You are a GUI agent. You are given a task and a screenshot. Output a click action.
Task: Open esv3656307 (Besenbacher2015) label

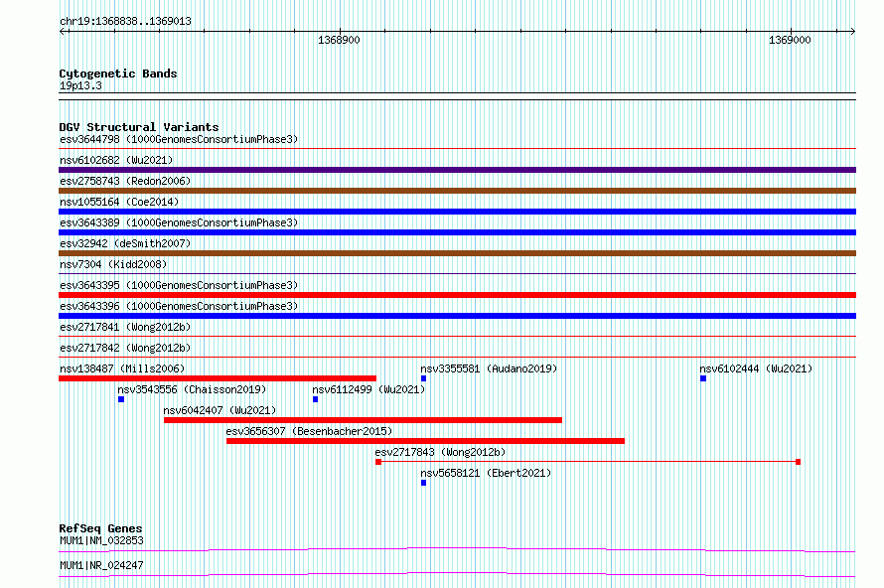coord(309,431)
